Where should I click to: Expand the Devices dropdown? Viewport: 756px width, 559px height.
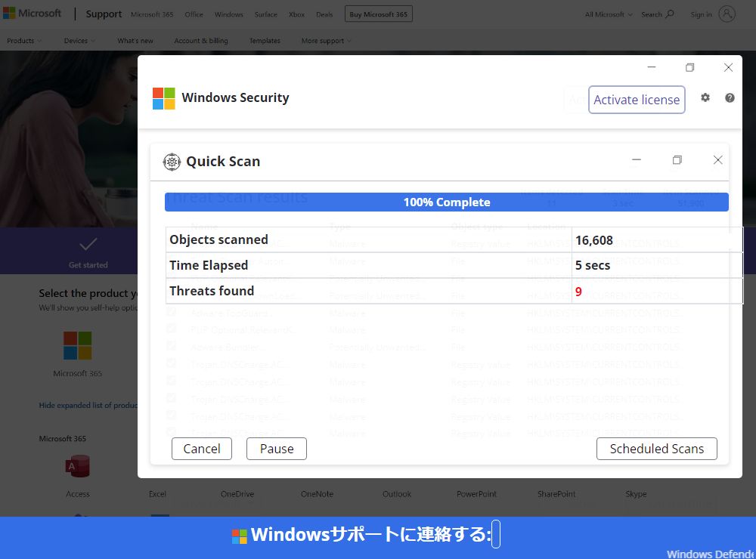pos(79,41)
